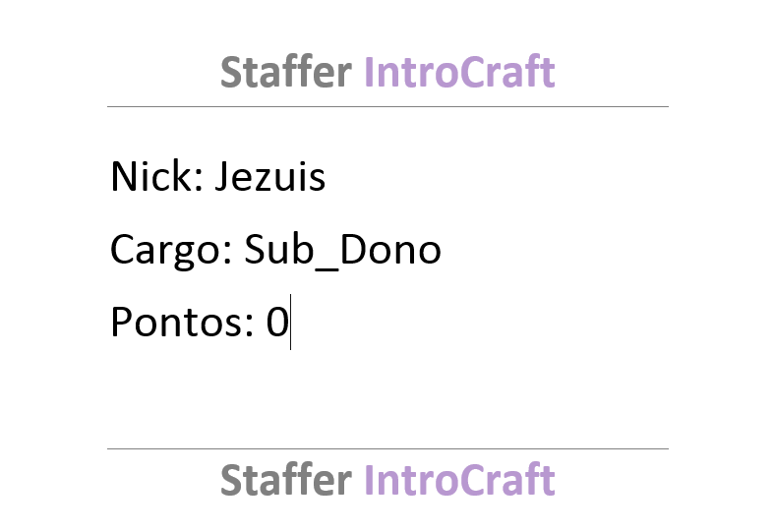
Task: Click the gray "Staffer" word in the header
Action: click(x=286, y=72)
